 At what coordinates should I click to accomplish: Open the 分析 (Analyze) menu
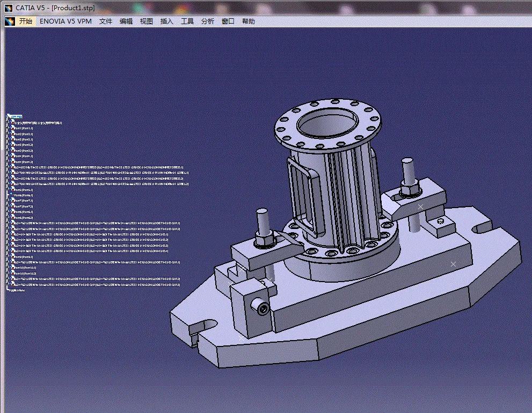click(207, 21)
